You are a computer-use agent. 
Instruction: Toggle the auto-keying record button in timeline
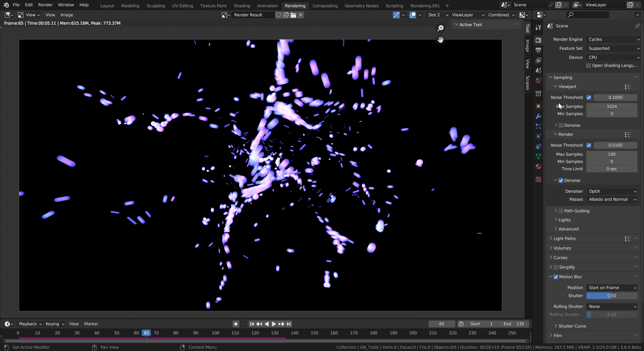(236, 324)
